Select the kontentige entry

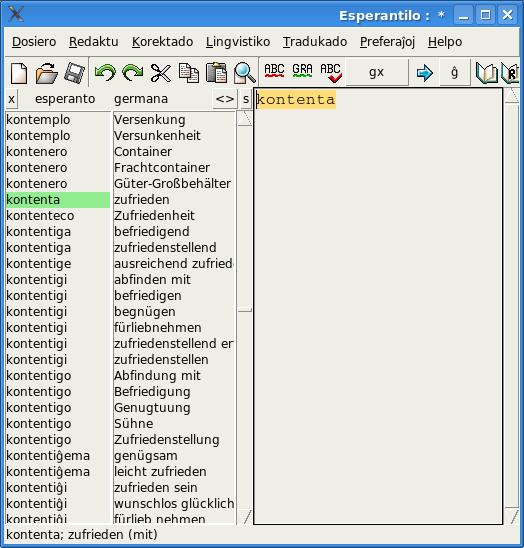coord(38,264)
